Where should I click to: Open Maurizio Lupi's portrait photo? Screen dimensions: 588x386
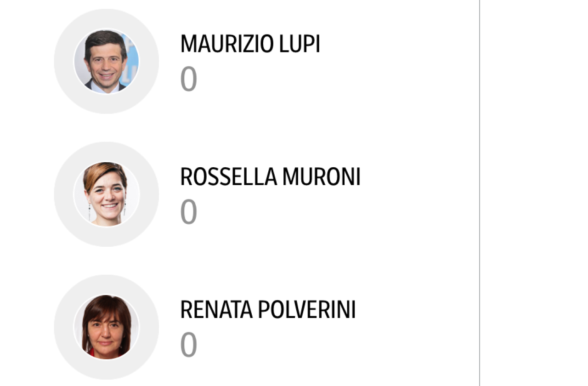coord(107,61)
